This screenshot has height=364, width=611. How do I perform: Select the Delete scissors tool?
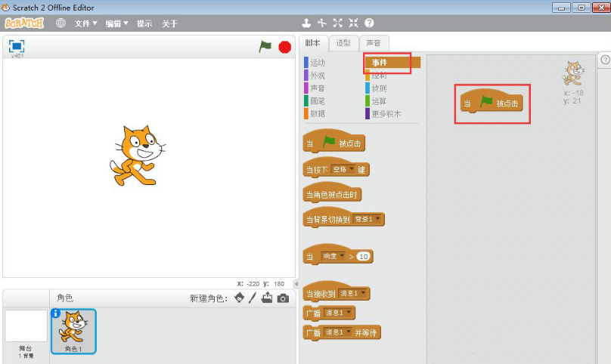tap(322, 23)
